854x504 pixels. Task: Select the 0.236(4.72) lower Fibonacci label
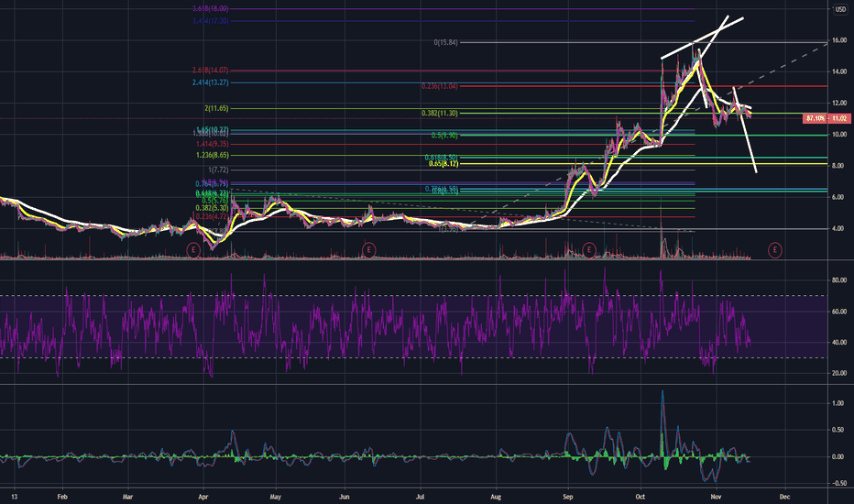(x=212, y=216)
